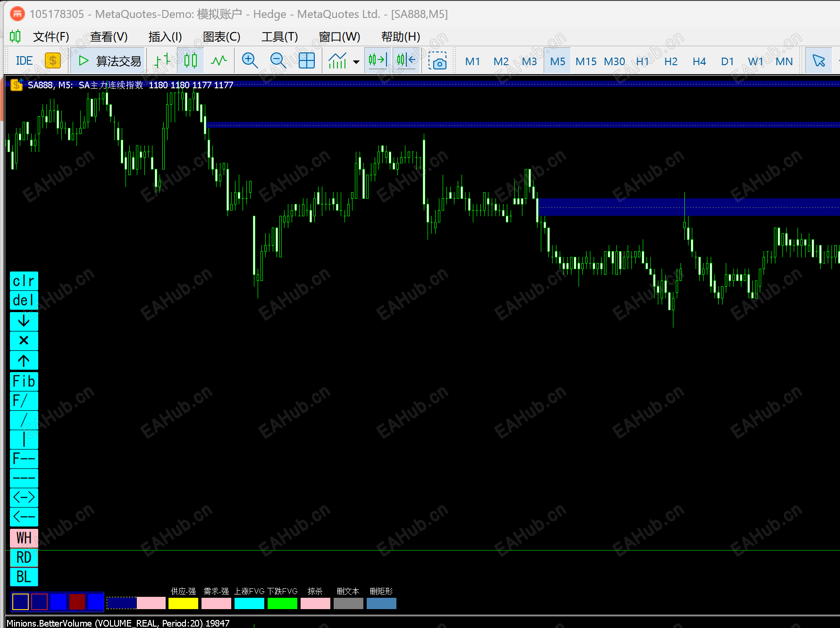Open the 窗口(W) menu
Screen dimensions: 840x628
(x=339, y=37)
